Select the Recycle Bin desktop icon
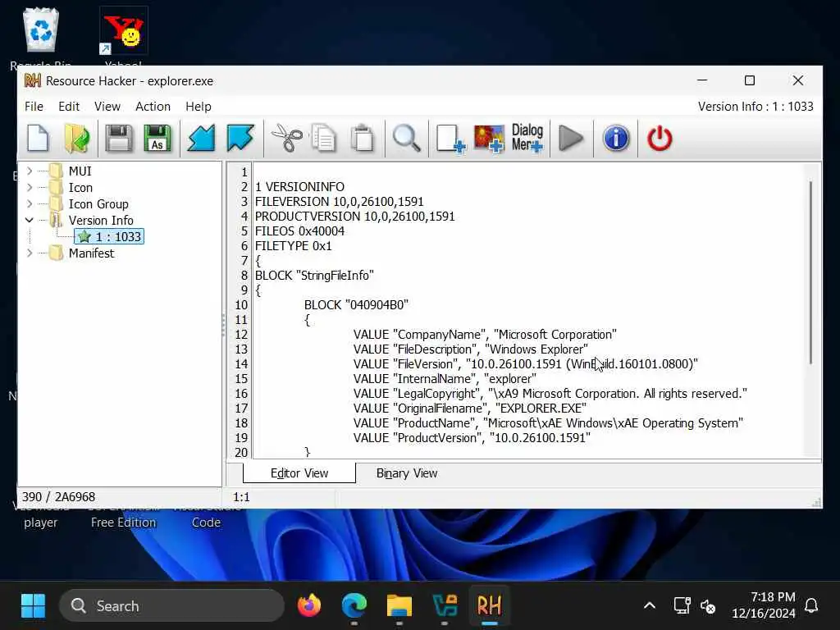This screenshot has height=630, width=840. click(41, 36)
